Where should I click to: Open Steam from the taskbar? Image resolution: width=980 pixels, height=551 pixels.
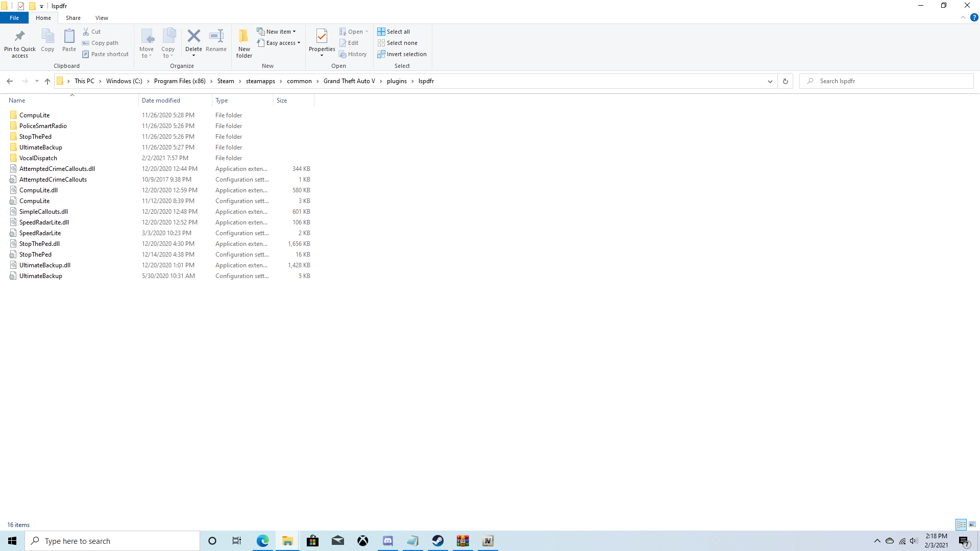pos(437,541)
